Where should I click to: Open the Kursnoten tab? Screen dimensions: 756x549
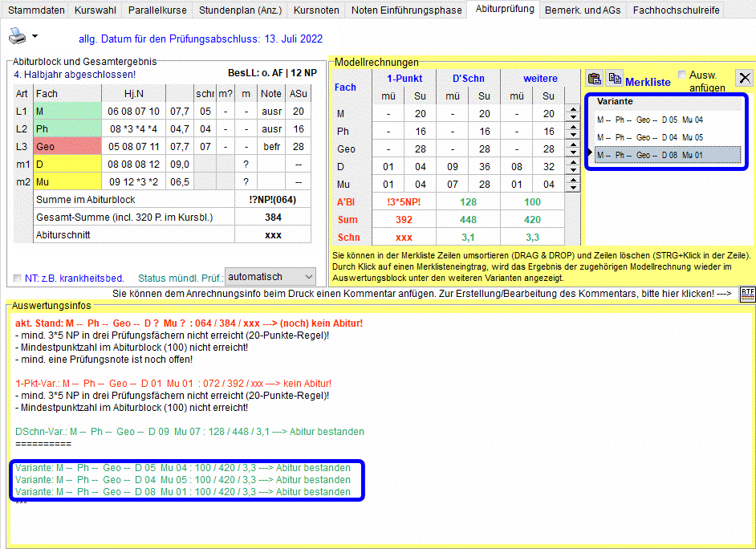tap(315, 10)
